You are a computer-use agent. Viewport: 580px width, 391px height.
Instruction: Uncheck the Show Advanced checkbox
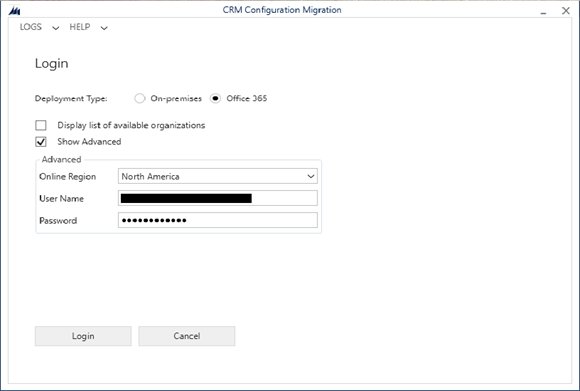41,142
